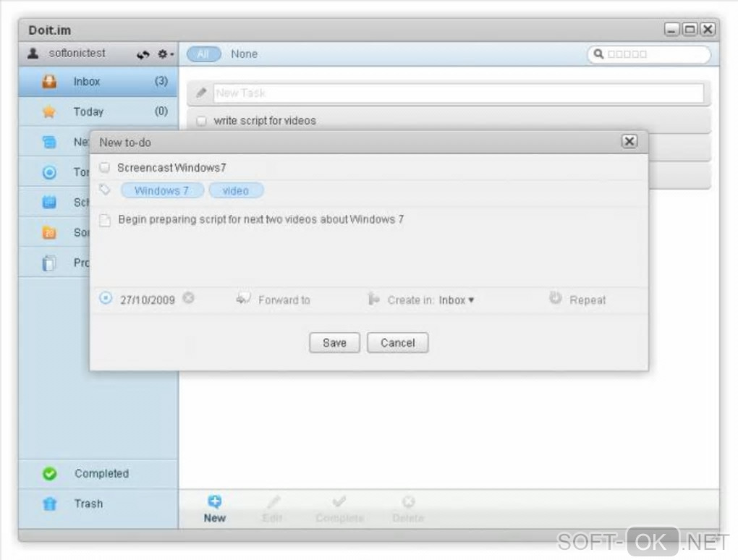Clear the 27/10/2009 date

pos(188,298)
